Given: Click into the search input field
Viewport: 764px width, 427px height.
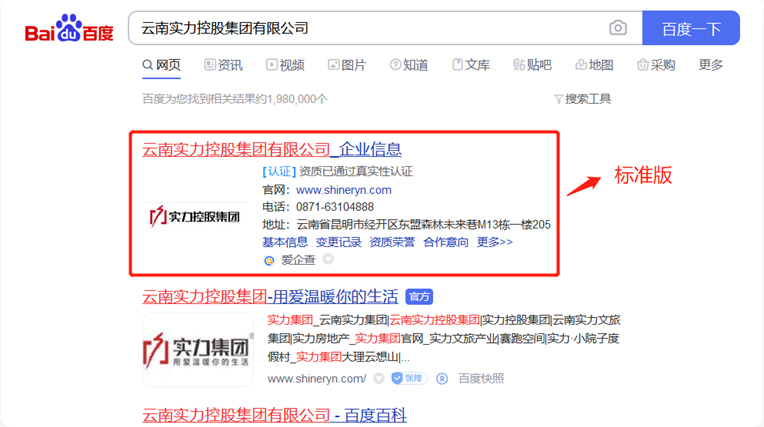Looking at the screenshot, I should (x=370, y=28).
